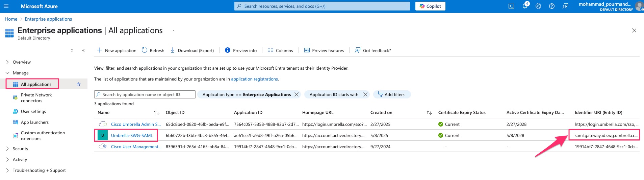This screenshot has width=644, height=180.
Task: Collapse the sidebar with the double chevron
Action: (x=83, y=50)
